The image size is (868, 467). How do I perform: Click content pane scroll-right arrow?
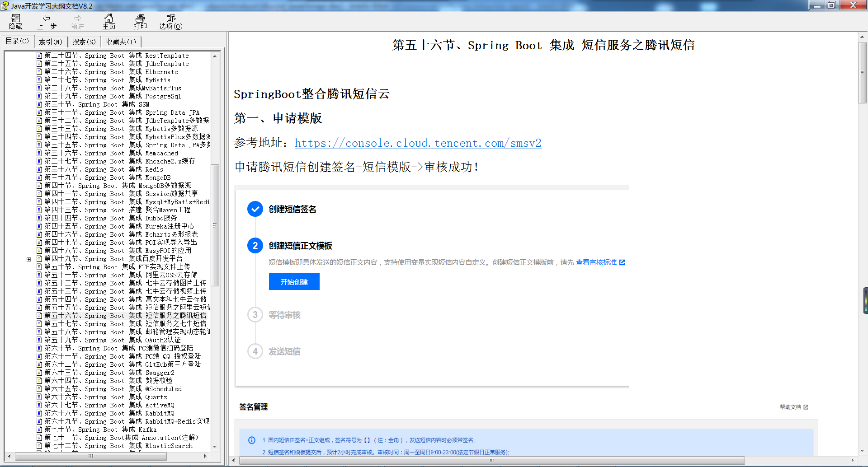pos(852,460)
